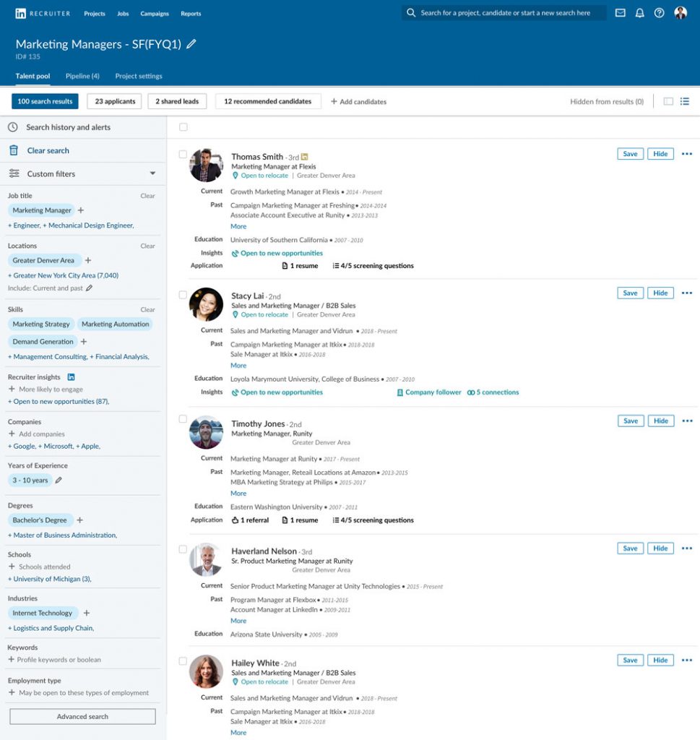Open the notifications bell
Viewport: 700px width, 740px height.
639,13
